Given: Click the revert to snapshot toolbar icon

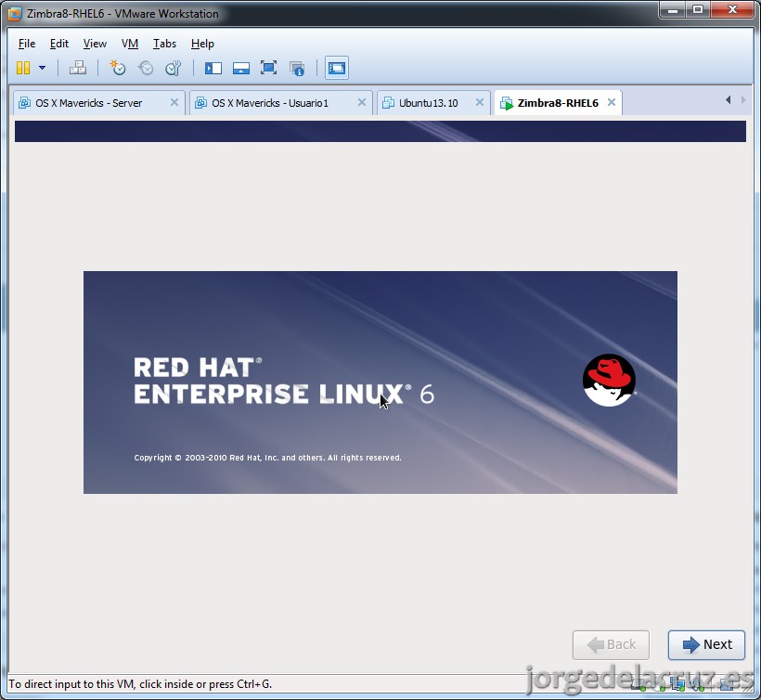Looking at the screenshot, I should pos(146,68).
